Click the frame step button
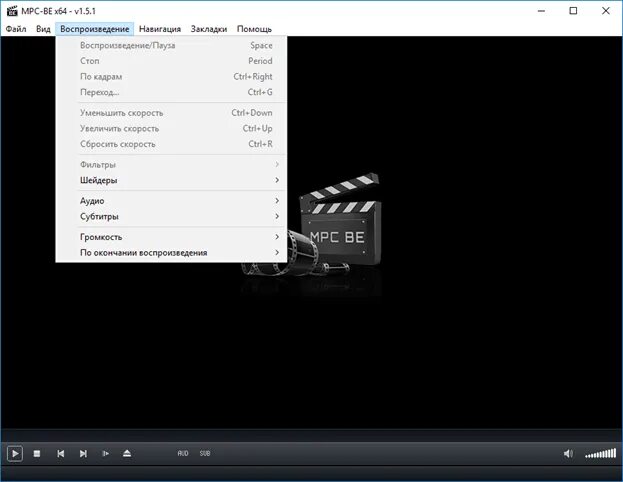Viewport: 623px width, 482px height. (105, 453)
